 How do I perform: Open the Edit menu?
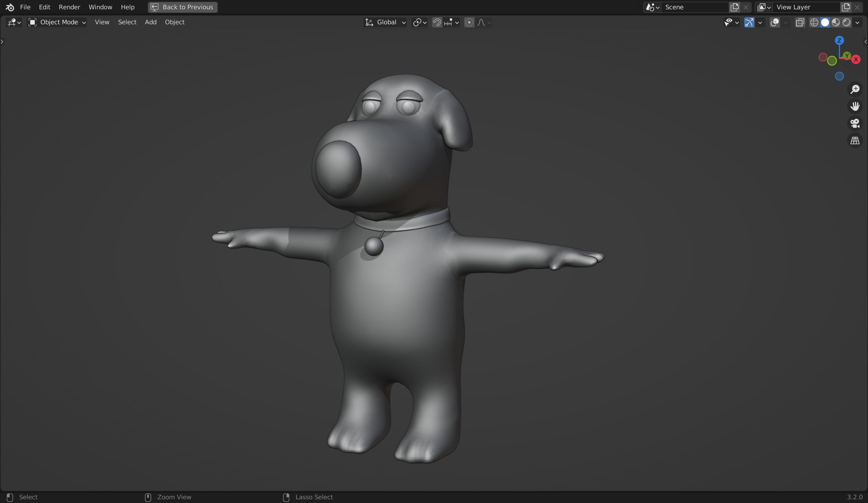point(44,7)
